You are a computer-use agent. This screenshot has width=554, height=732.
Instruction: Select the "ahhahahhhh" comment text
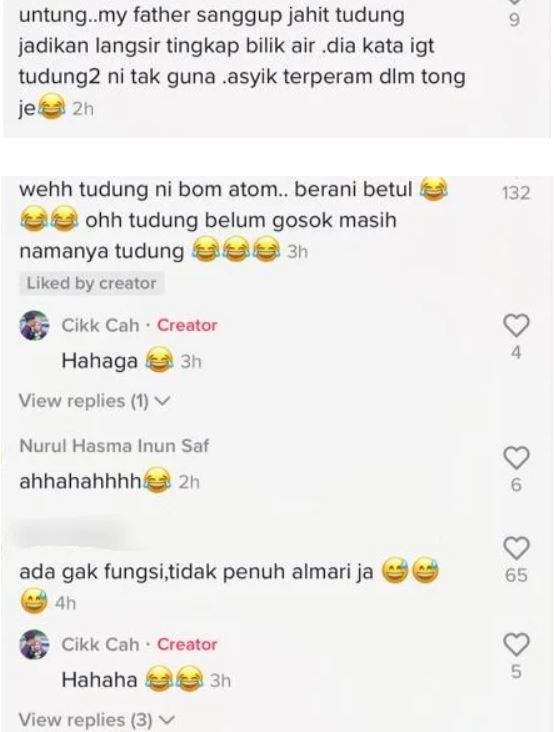[80, 481]
